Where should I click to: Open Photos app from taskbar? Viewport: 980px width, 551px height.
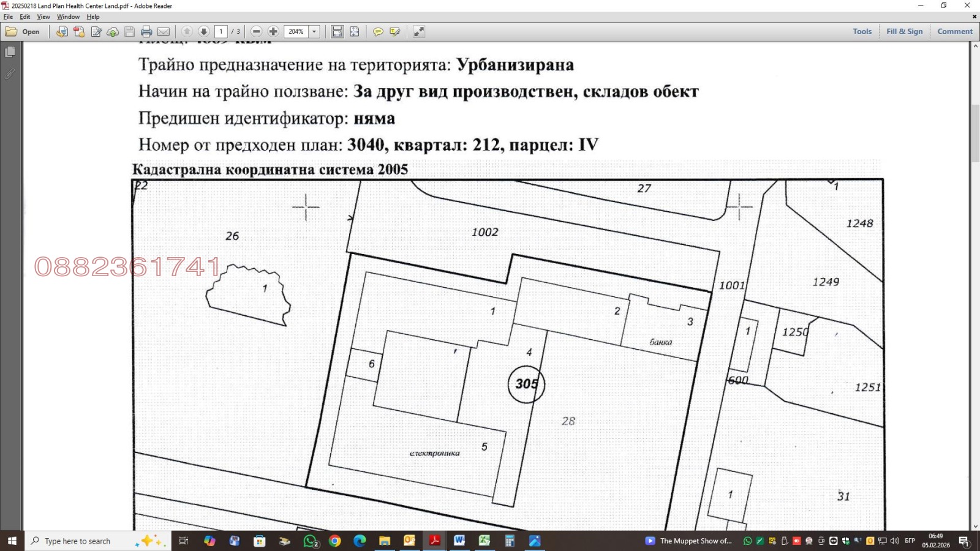pos(535,541)
